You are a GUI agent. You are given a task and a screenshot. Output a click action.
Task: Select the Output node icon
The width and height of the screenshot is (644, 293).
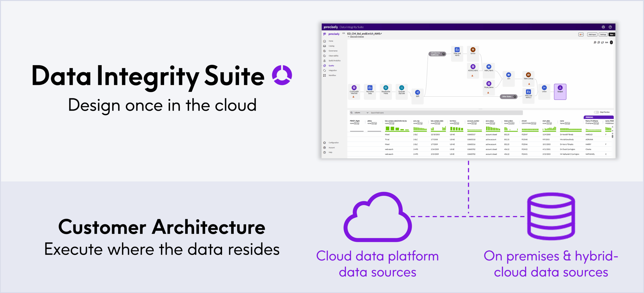click(560, 88)
